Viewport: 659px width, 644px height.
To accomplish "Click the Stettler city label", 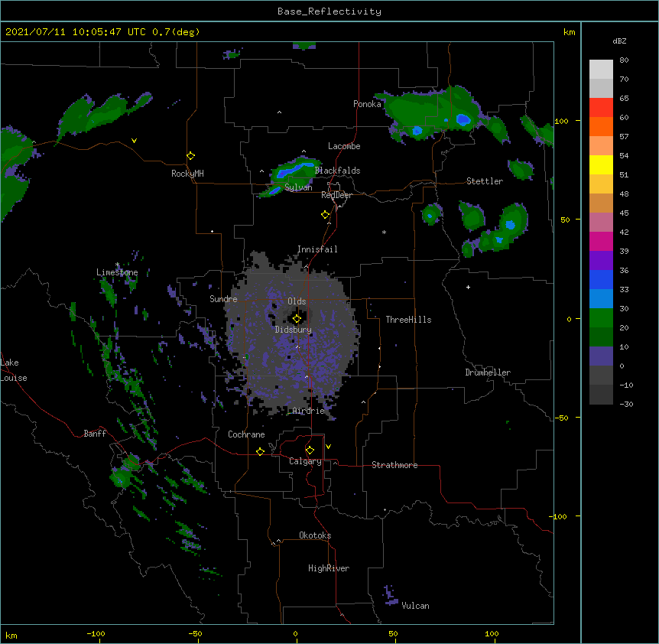I will [x=485, y=181].
